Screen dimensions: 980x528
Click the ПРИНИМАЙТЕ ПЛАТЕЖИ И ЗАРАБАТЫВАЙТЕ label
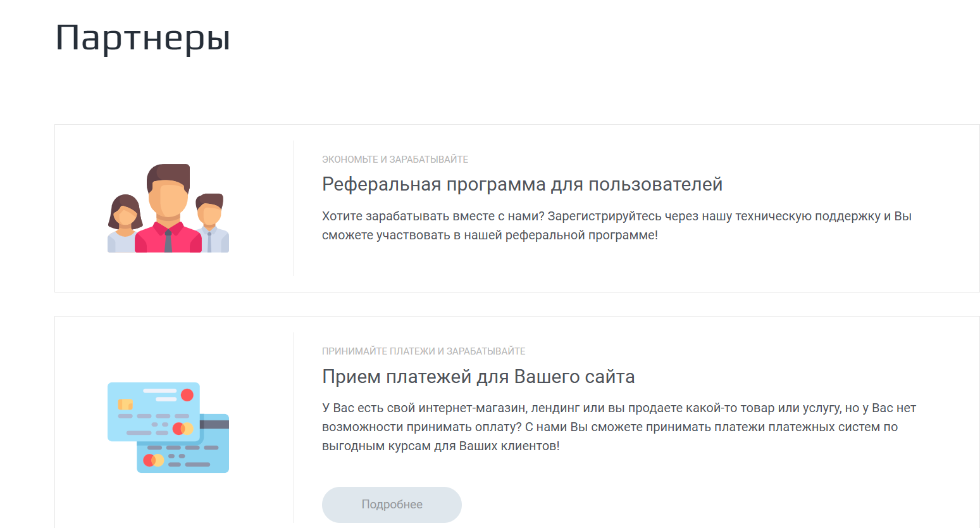click(423, 351)
